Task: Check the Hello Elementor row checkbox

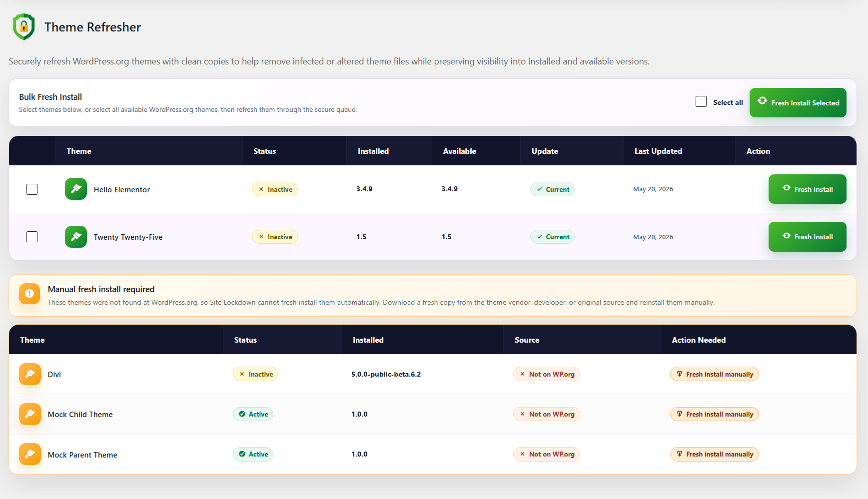Action: [32, 189]
